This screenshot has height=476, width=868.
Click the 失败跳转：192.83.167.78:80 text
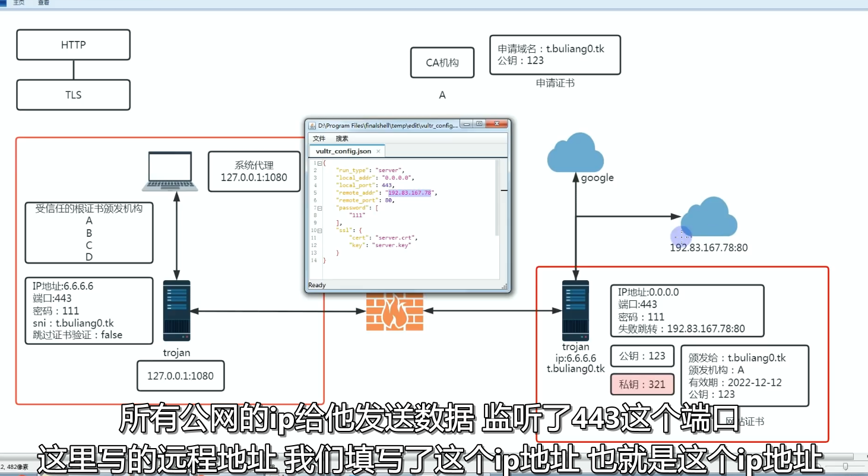pos(682,329)
